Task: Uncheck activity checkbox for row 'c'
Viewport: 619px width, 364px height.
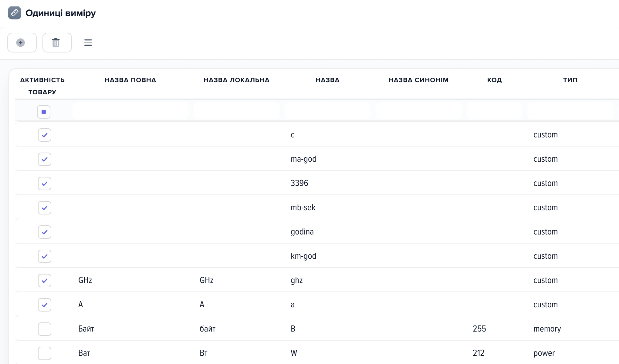Action: (x=45, y=135)
